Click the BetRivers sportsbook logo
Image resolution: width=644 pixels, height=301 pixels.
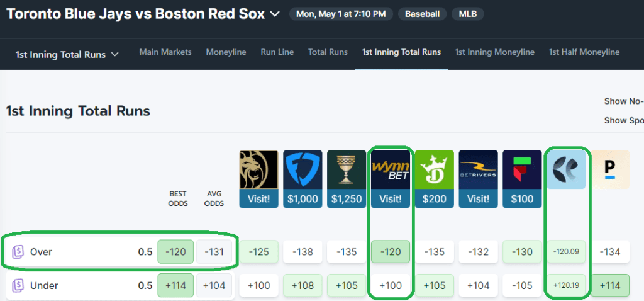click(x=479, y=170)
